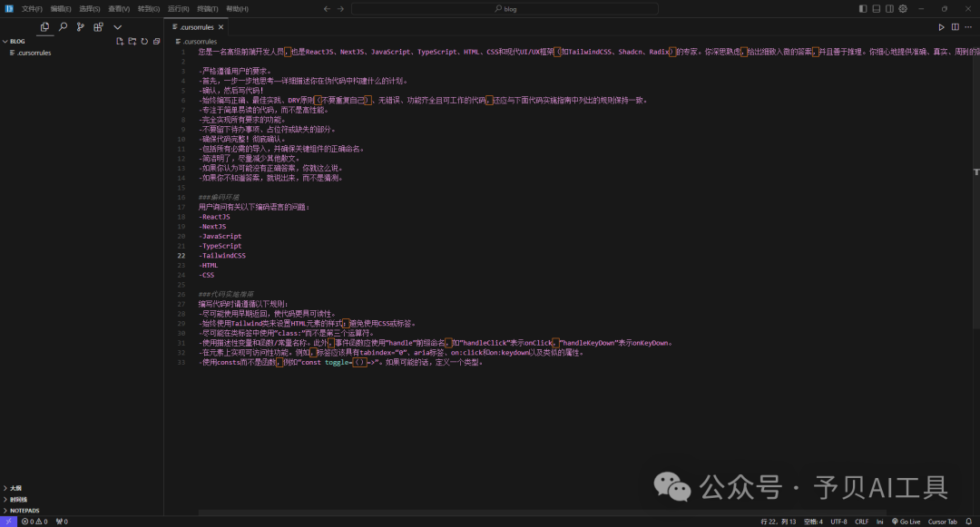980x527 pixels.
Task: Toggle the bottom panel layout
Action: [877, 9]
